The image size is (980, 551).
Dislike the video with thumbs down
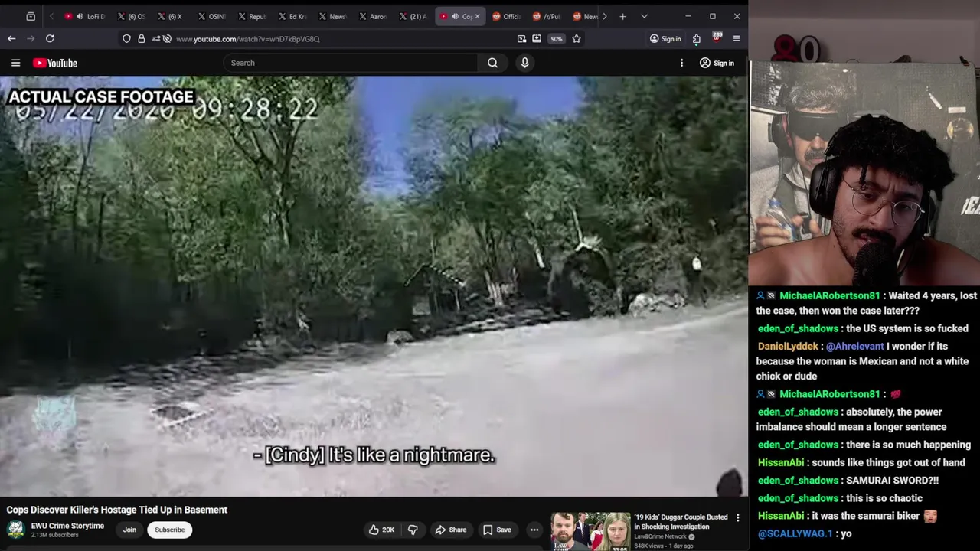point(413,530)
